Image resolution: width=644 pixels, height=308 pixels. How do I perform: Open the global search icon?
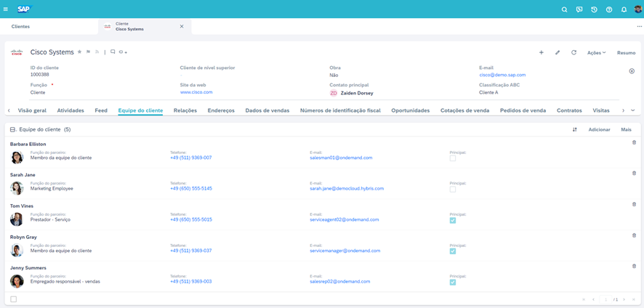point(564,9)
